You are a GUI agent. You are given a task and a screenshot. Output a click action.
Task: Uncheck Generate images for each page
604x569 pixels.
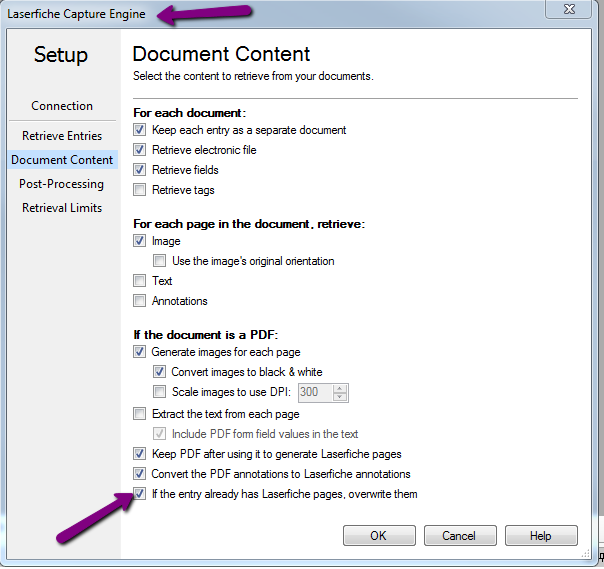click(139, 352)
